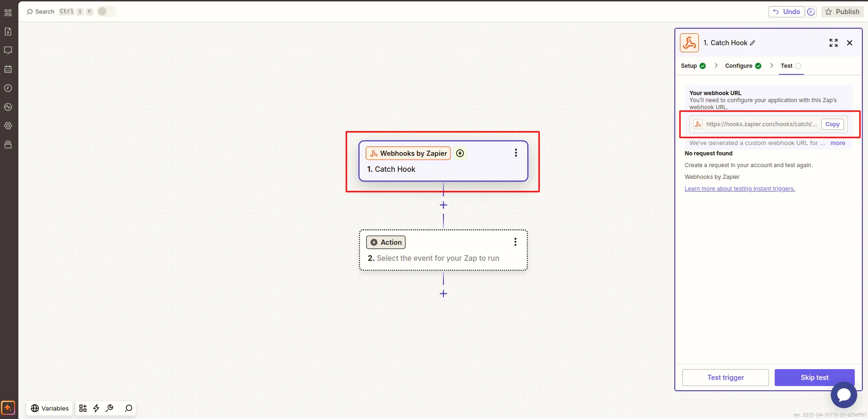Open the three-dot menu on Catch Hook step
Viewport: 868px width, 419px height.
(x=516, y=153)
